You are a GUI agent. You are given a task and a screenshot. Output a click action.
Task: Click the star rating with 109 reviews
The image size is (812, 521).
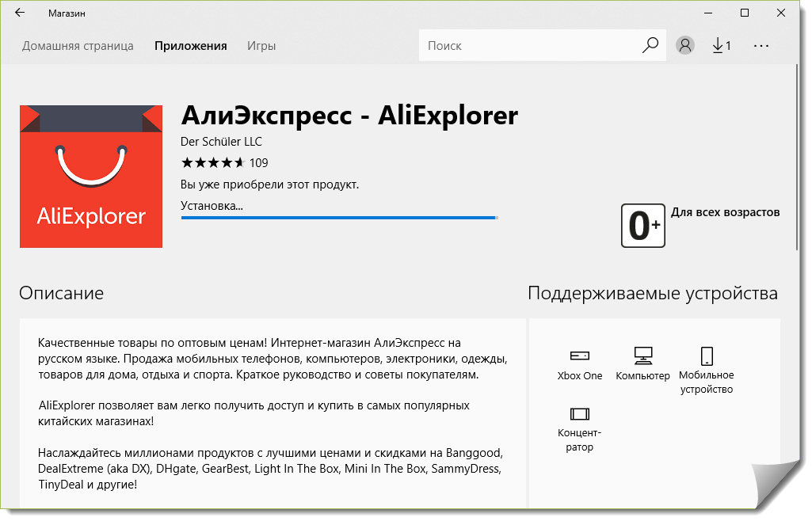pyautogui.click(x=224, y=163)
